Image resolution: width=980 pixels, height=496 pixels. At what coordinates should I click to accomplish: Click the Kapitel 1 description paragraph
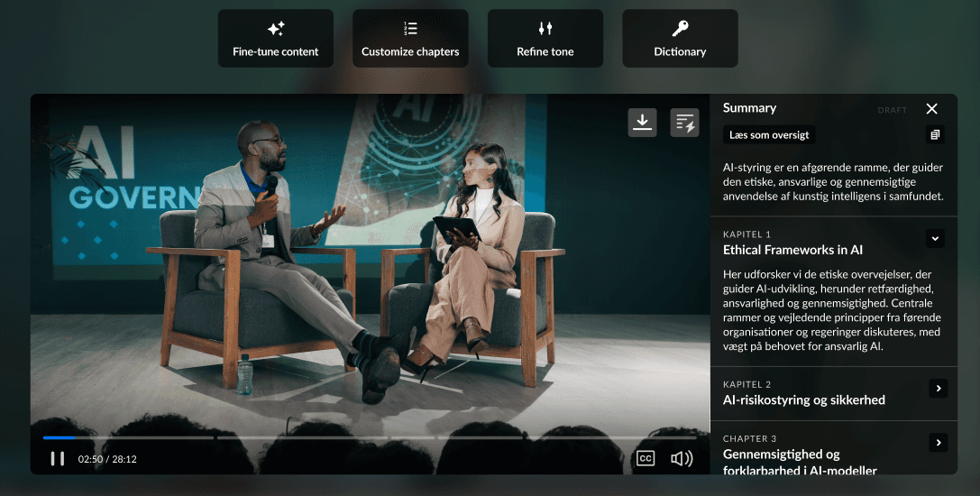[832, 310]
